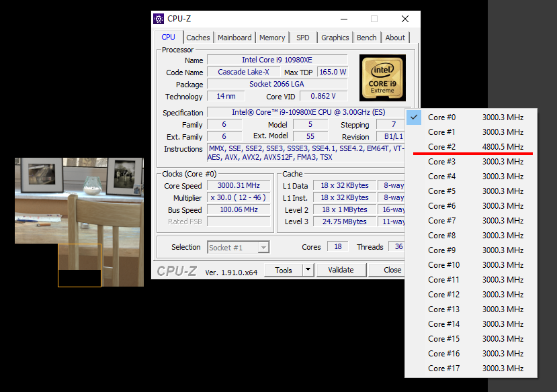
Task: Click the Threads count value 36
Action: click(x=398, y=246)
